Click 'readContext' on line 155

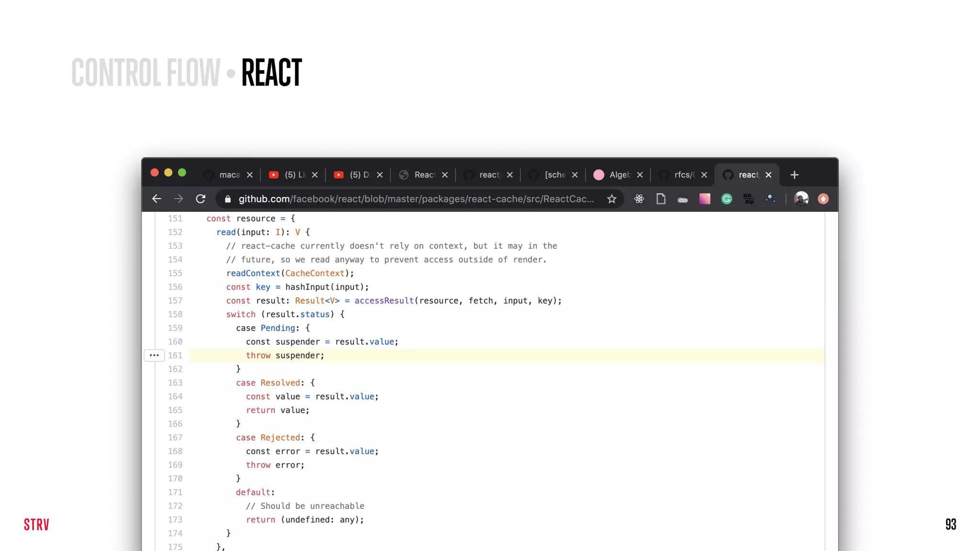[x=253, y=273]
